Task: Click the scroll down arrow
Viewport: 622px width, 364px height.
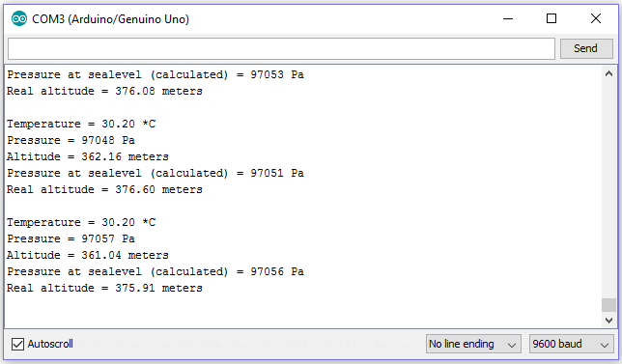Action: point(608,320)
